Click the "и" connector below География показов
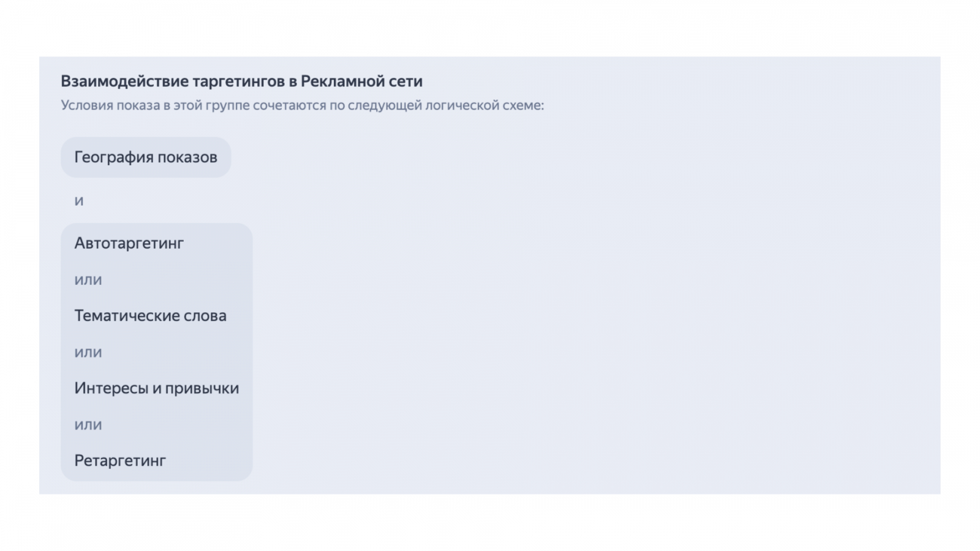Viewport: 980px width, 551px height. (x=79, y=201)
